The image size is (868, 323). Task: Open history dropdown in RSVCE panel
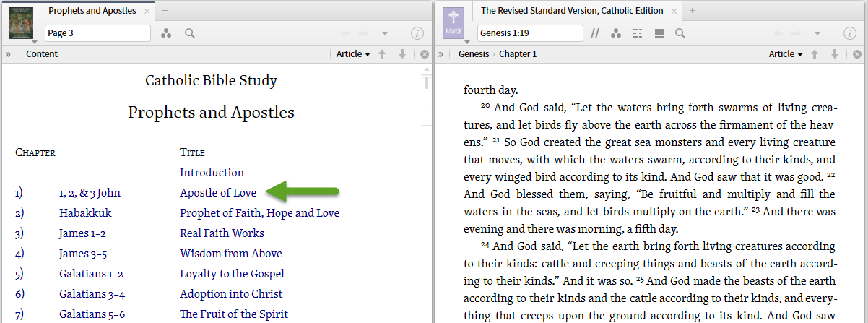817,33
